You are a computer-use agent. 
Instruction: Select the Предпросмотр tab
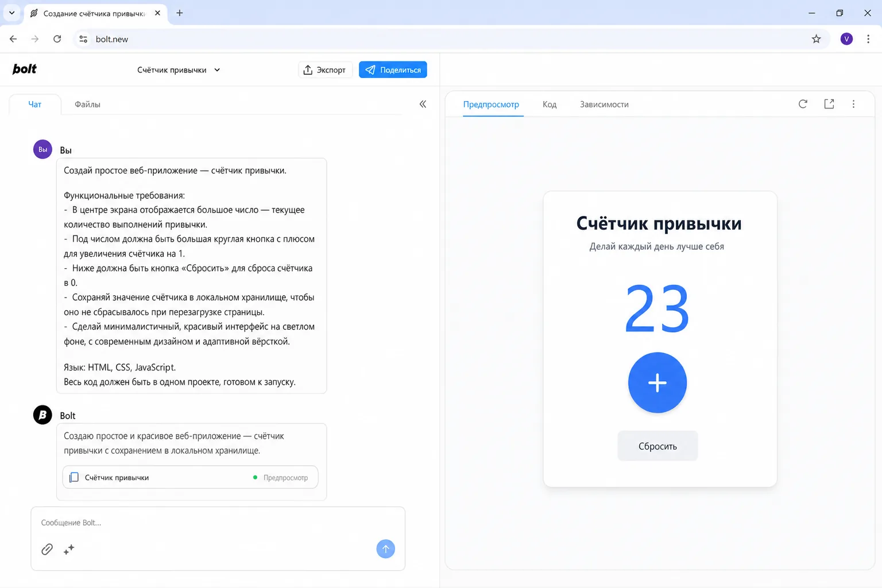[491, 105]
